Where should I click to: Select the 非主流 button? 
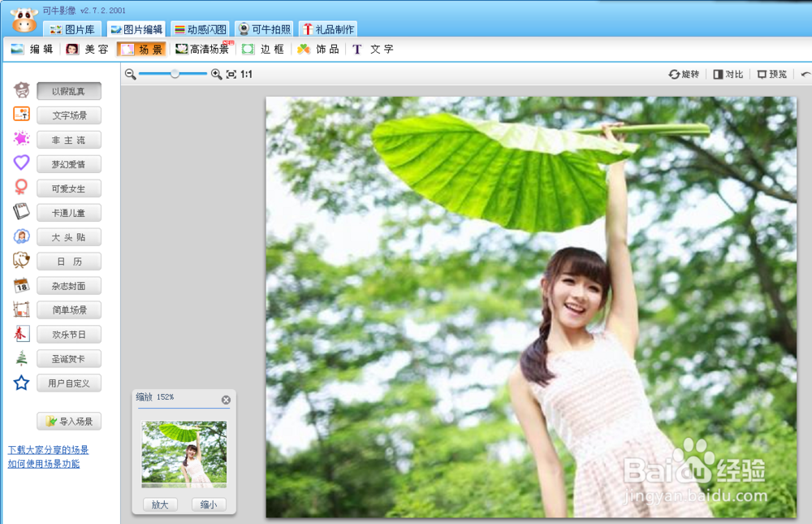point(69,140)
